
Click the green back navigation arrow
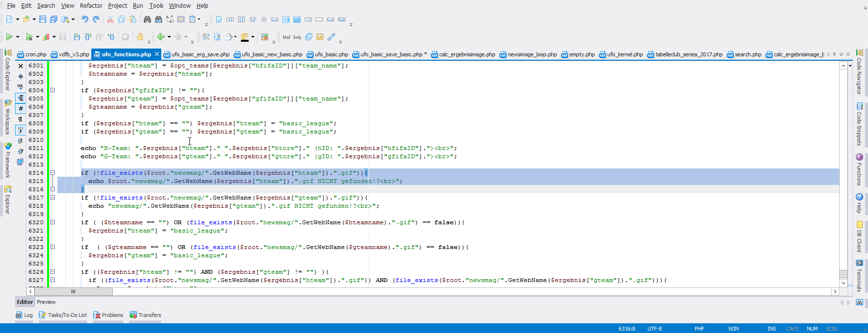pos(161,37)
